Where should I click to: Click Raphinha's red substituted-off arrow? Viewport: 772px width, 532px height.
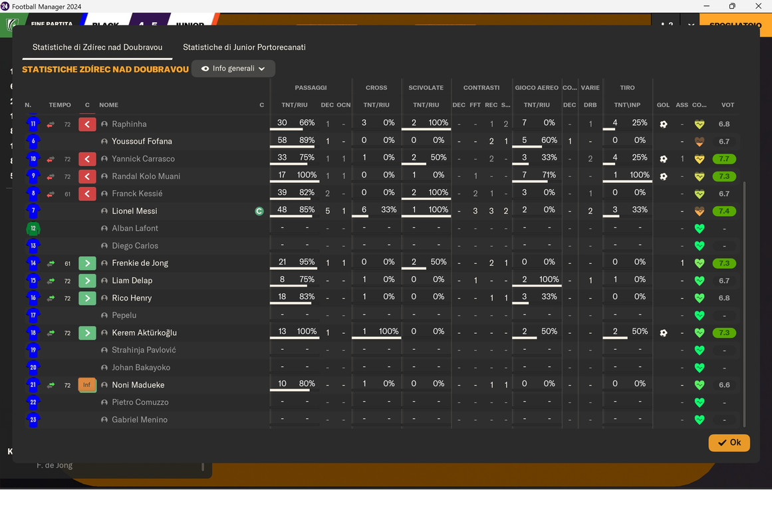(x=87, y=124)
